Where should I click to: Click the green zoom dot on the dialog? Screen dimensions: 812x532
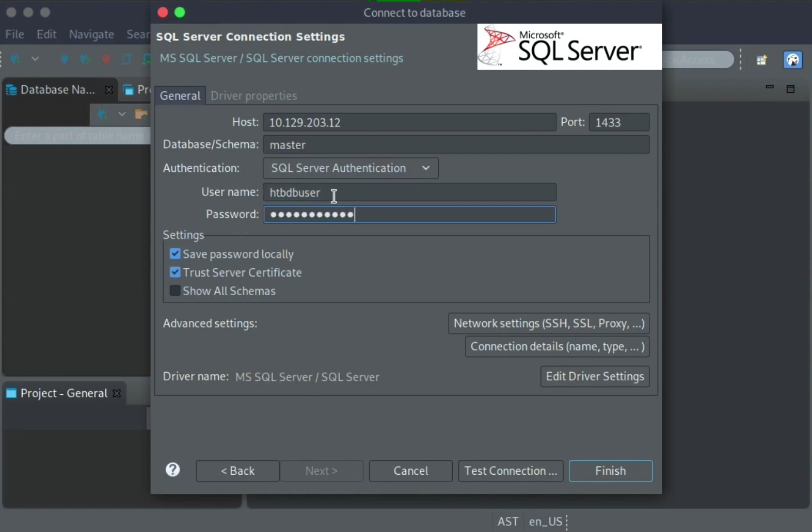180,12
